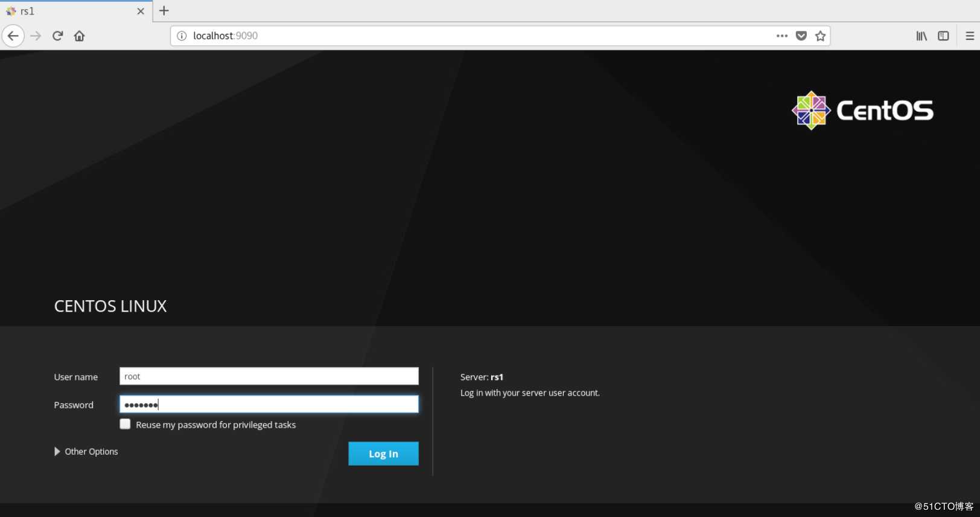Open page actions three-dot menu

(x=782, y=36)
